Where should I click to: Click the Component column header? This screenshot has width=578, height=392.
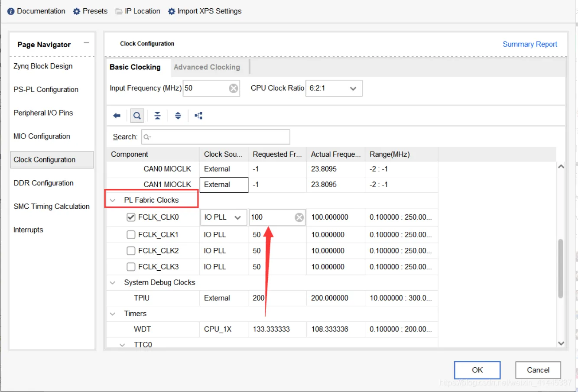[x=153, y=154]
